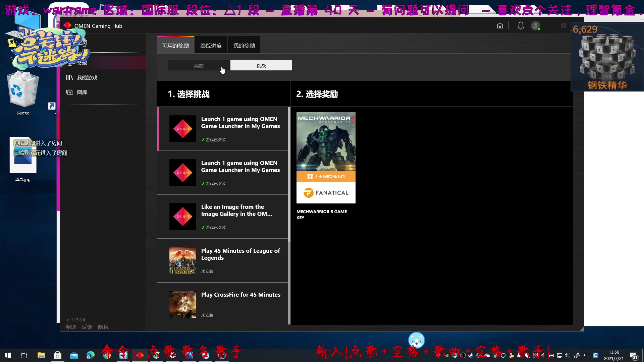Click the 奖励 button
The height and width of the screenshot is (362, 644).
199,65
